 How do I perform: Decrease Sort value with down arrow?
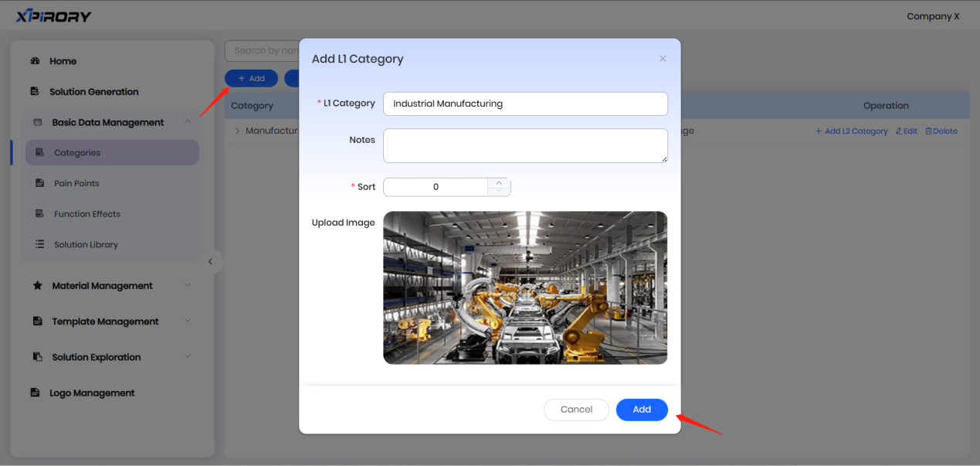499,191
